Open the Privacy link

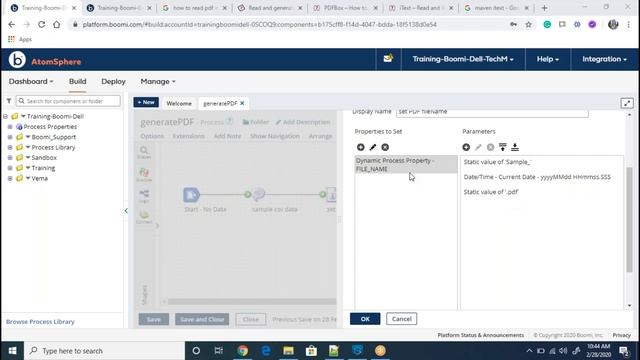point(621,335)
